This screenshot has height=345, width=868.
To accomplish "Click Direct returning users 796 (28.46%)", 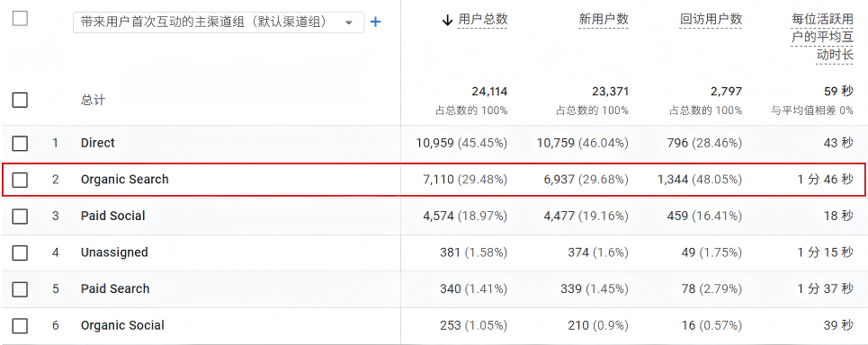I will tap(704, 143).
